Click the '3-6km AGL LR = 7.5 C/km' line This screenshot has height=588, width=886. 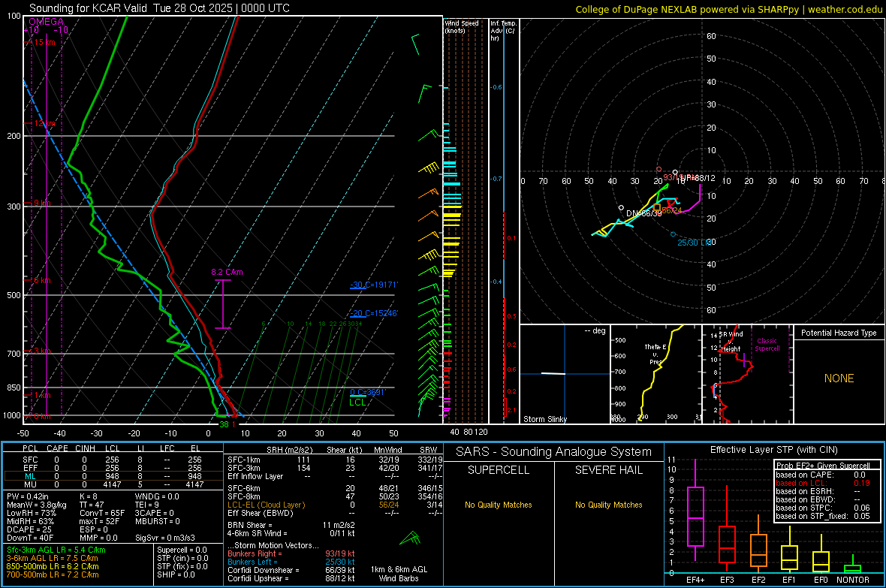[x=52, y=558]
